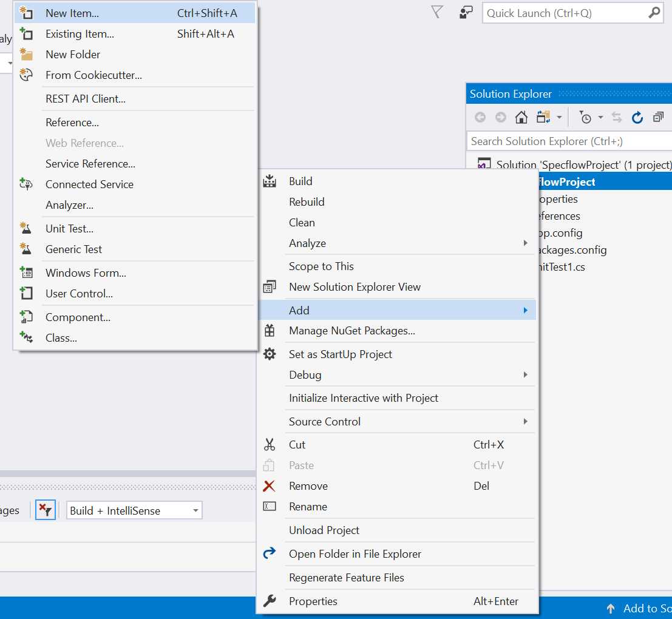Select app.config file in tree
Screen dimensions: 672x619
pos(560,233)
